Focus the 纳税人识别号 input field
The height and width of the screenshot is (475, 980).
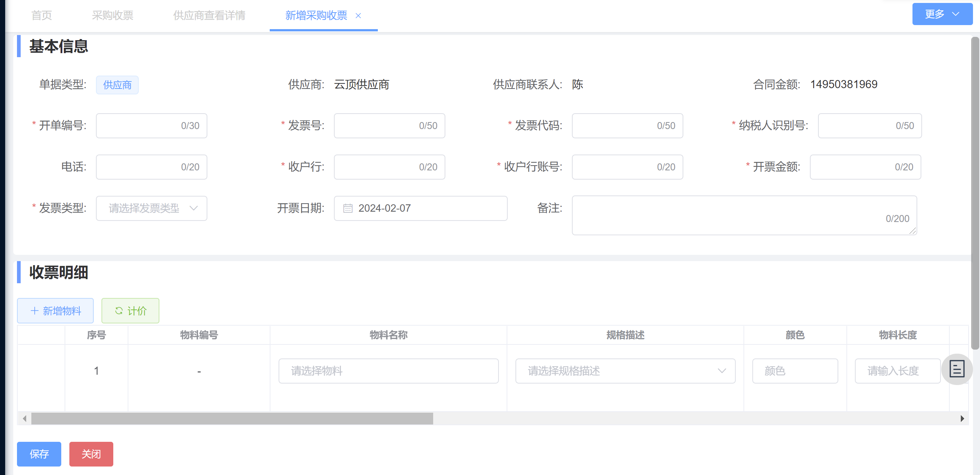click(x=870, y=125)
